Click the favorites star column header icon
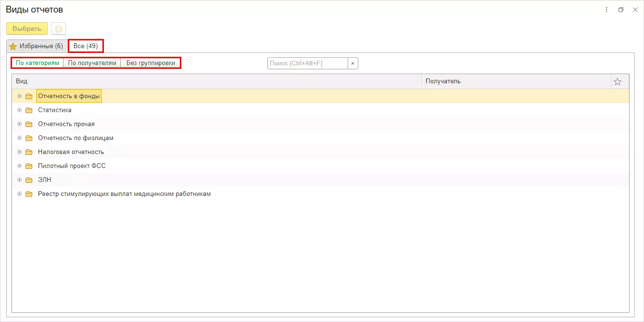Image resolution: width=644 pixels, height=322 pixels. [618, 81]
